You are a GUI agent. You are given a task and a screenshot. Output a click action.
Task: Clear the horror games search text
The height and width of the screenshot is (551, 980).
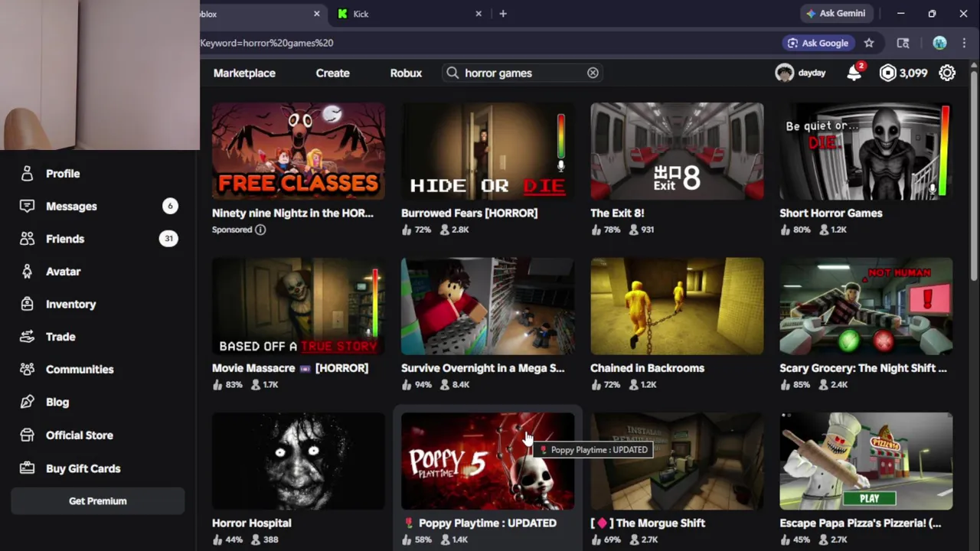[x=593, y=73]
